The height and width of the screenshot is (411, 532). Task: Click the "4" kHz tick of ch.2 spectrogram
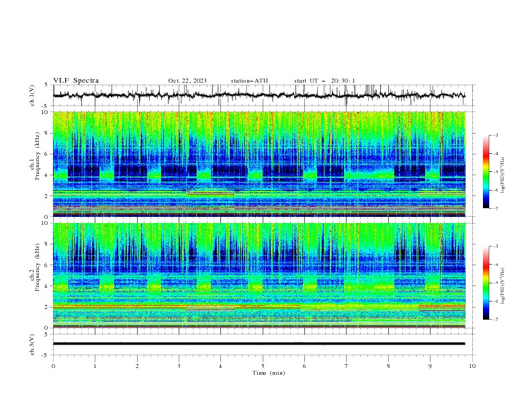click(47, 286)
